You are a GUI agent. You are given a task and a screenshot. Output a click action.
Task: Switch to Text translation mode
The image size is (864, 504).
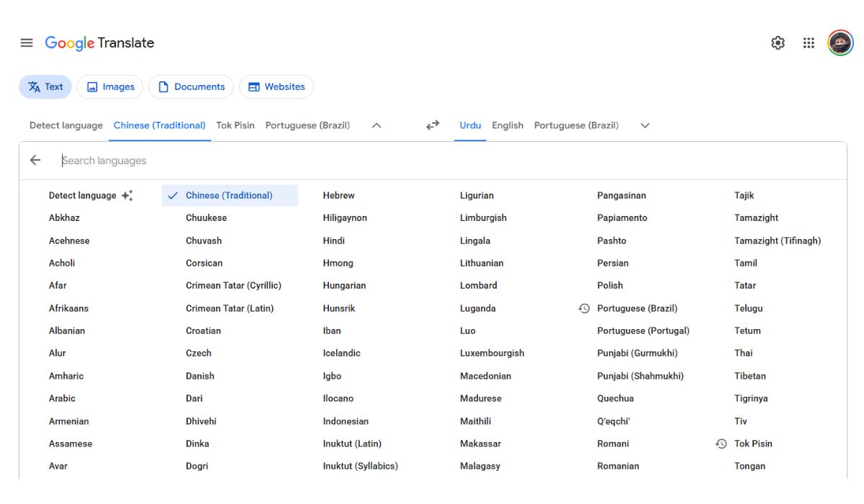pyautogui.click(x=45, y=86)
